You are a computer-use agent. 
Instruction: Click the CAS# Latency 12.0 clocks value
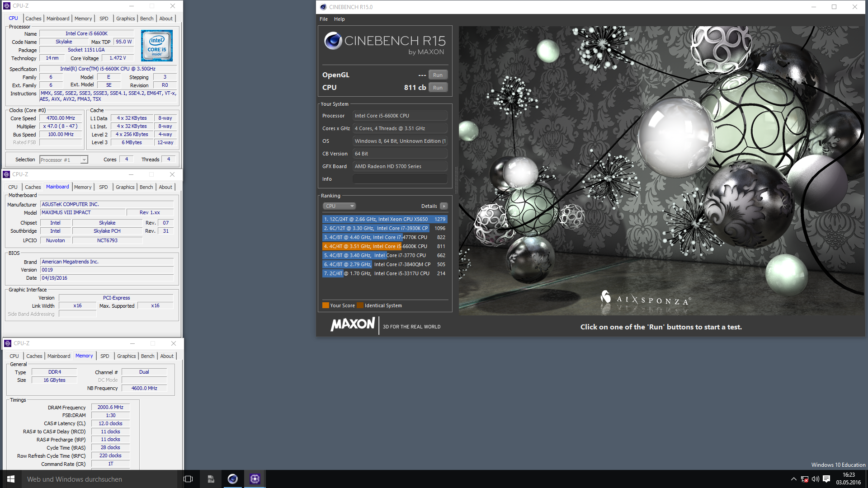click(110, 424)
